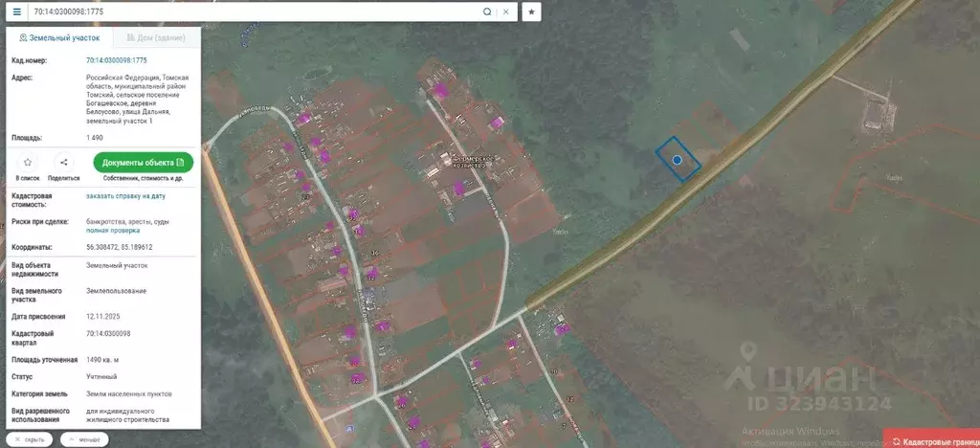Toggle the Кадастровые границы layer
The width and height of the screenshot is (980, 448).
933,440
